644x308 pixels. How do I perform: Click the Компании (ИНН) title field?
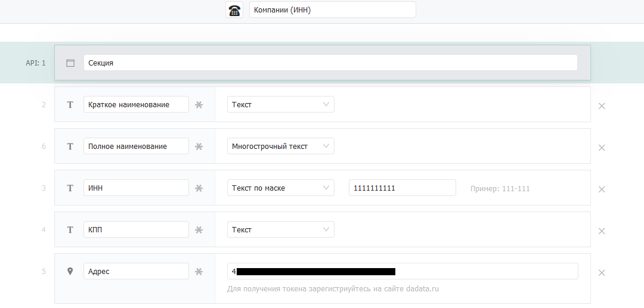332,10
